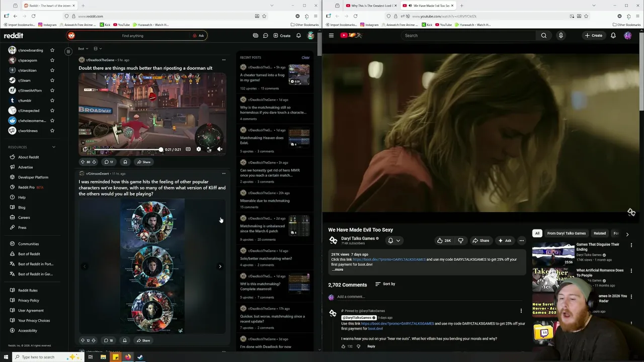
Task: Select the Related filter chip
Action: [x=600, y=233]
